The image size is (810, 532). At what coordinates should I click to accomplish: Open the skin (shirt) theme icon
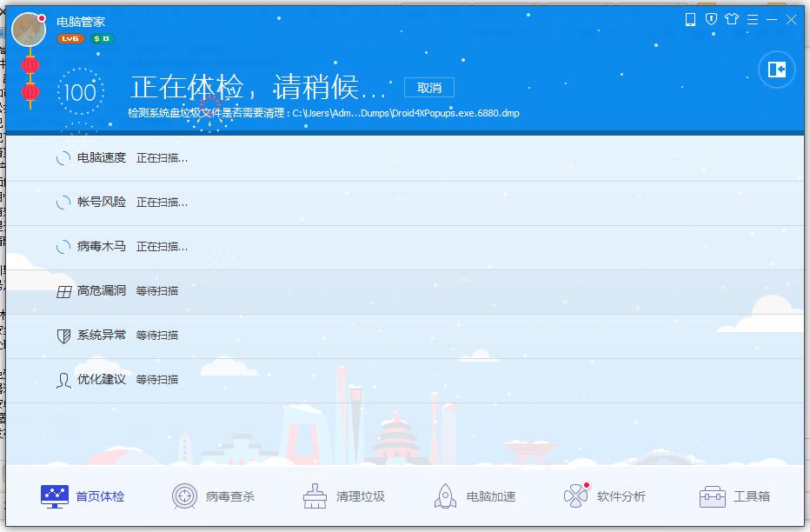pos(732,19)
